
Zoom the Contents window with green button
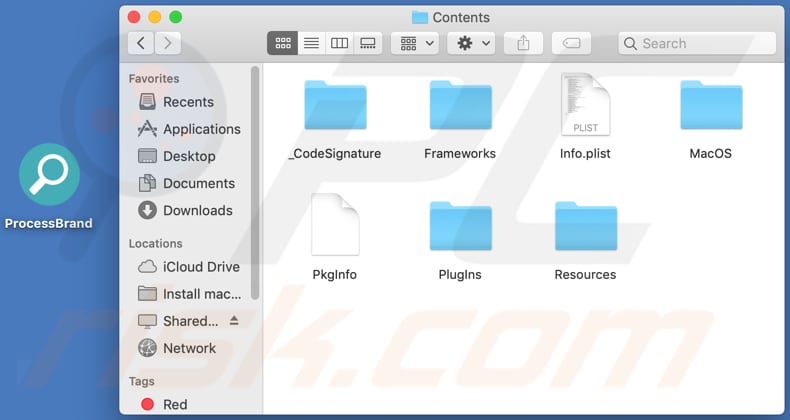tap(175, 17)
